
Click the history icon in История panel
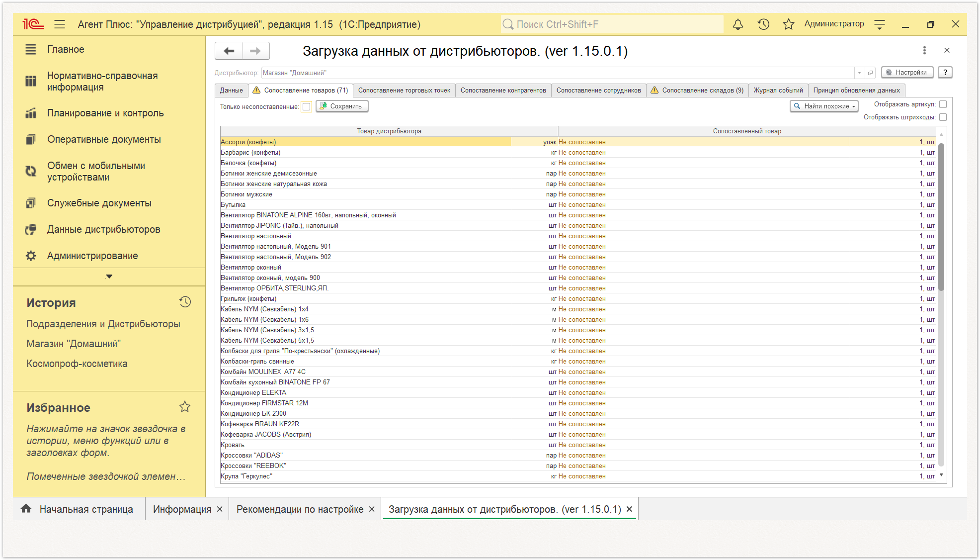(x=185, y=302)
